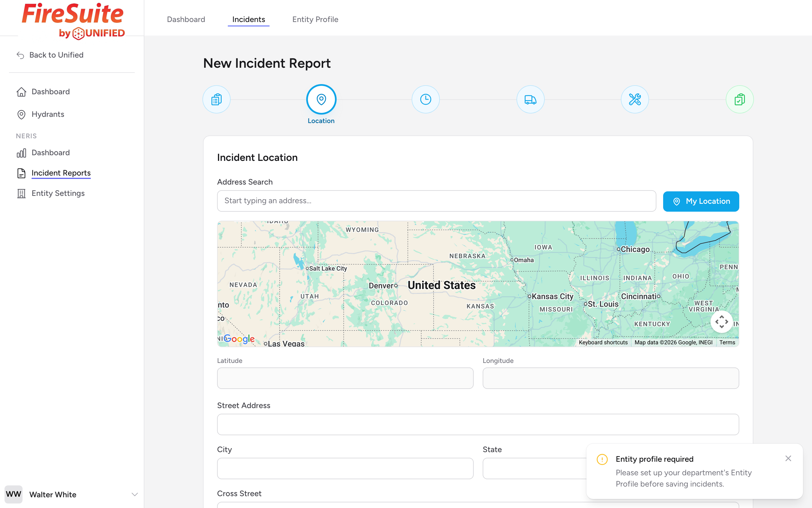Click the map camera pan control

point(721,321)
